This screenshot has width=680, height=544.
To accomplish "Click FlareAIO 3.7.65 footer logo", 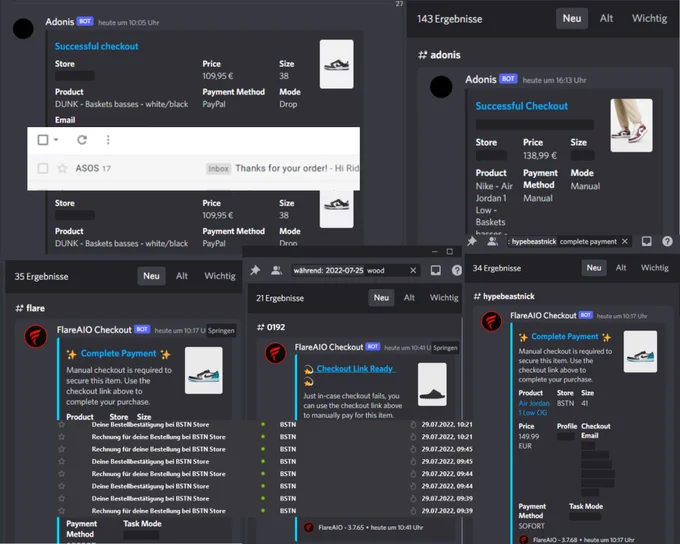I will click(309, 528).
